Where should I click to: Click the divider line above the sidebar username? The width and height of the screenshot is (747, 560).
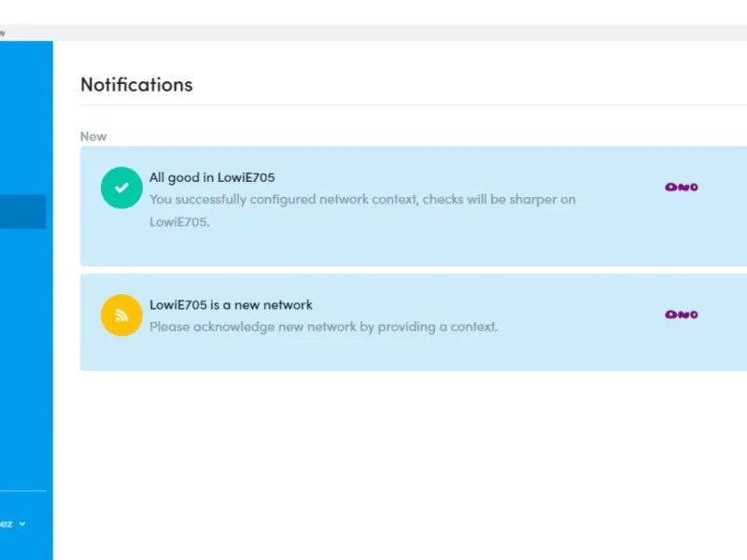22,491
